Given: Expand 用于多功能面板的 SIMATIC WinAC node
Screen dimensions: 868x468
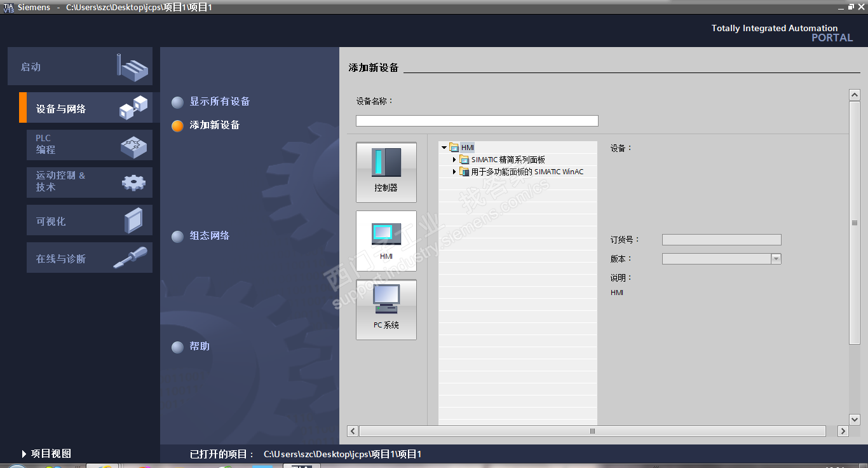Looking at the screenshot, I should tap(454, 172).
